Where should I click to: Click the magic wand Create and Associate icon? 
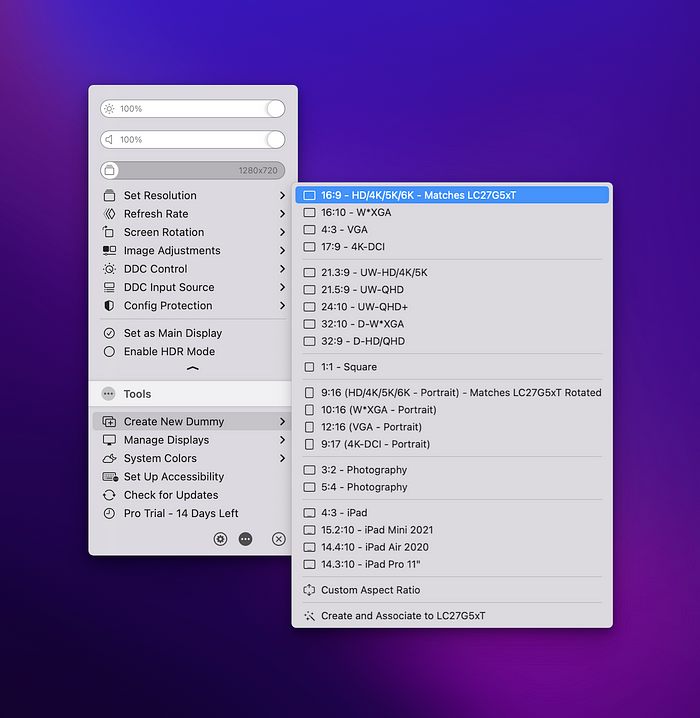coord(309,616)
